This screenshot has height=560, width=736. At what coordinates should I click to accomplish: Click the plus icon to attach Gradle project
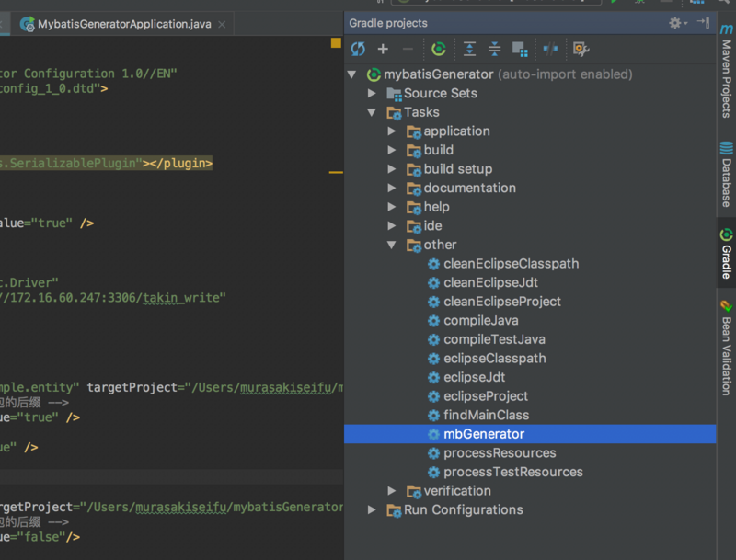point(383,49)
